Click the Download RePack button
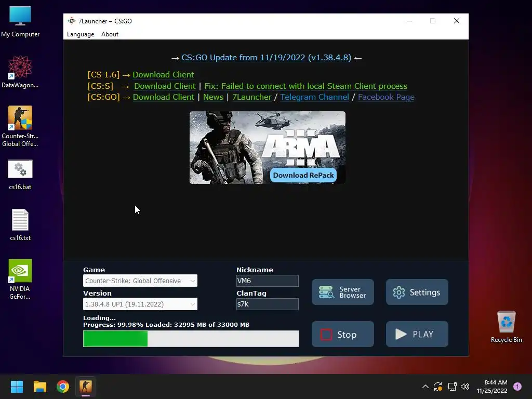532x399 pixels. (303, 176)
